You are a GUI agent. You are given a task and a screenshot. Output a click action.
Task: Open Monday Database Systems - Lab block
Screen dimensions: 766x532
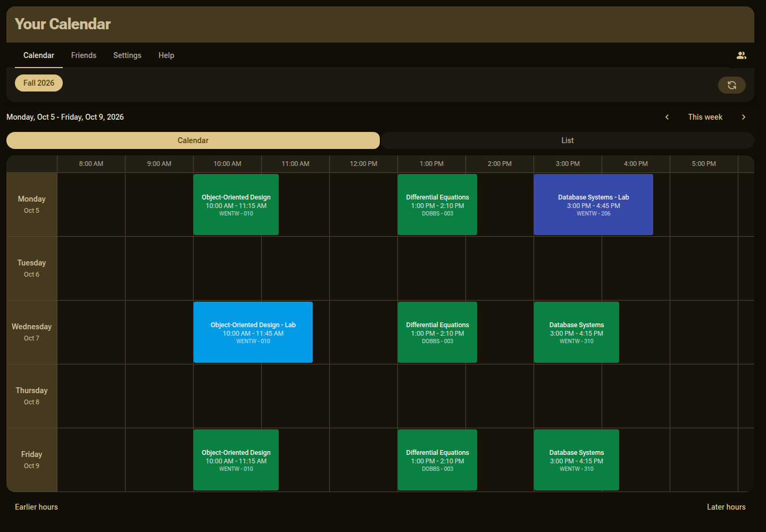[x=594, y=205]
